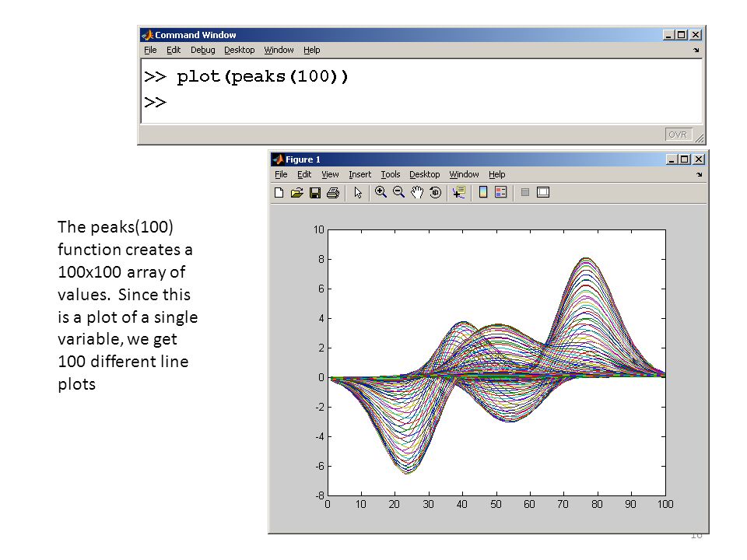Click the New Figure toolbar icon
The width and height of the screenshot is (747, 560).
(279, 193)
